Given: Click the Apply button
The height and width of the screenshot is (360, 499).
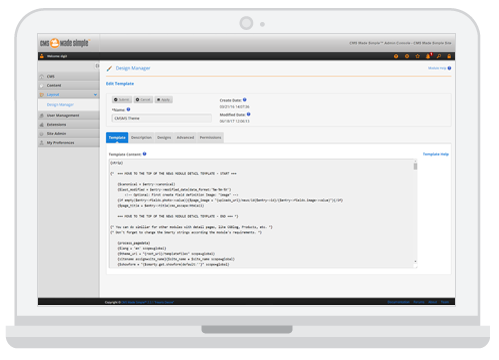Looking at the screenshot, I should 163,100.
